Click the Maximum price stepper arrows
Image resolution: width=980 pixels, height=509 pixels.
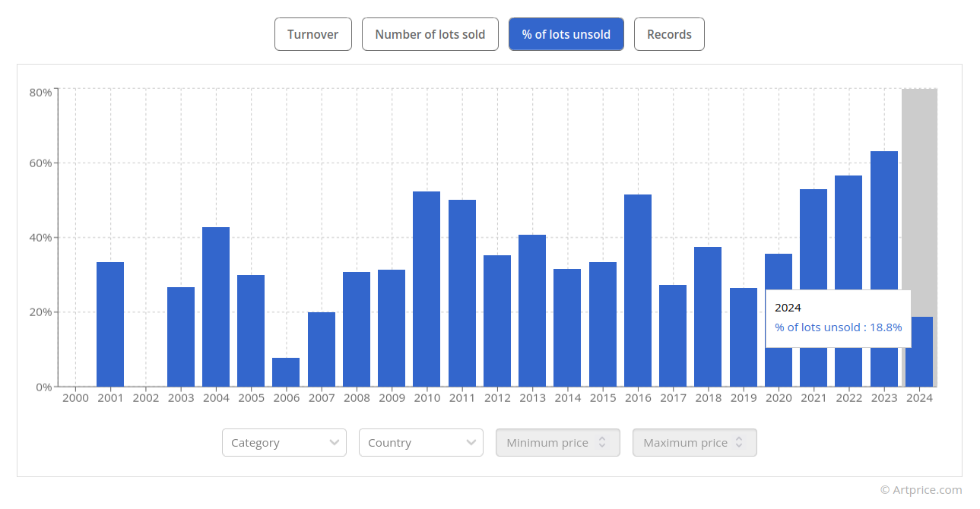click(739, 443)
